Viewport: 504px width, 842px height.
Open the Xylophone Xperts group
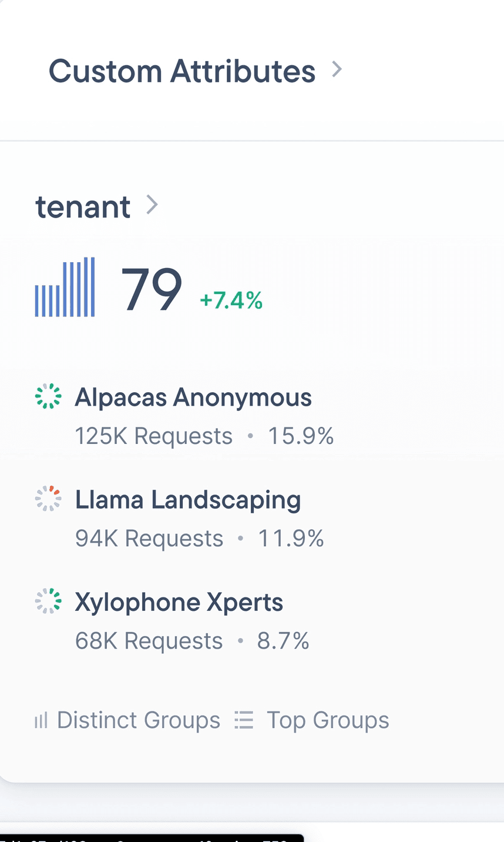tap(179, 602)
